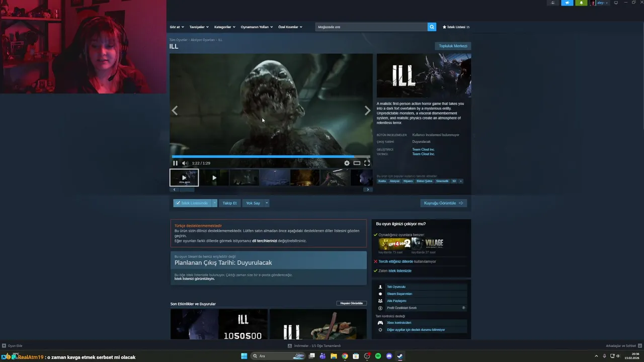Open the Kategoriler dropdown menu

point(224,27)
